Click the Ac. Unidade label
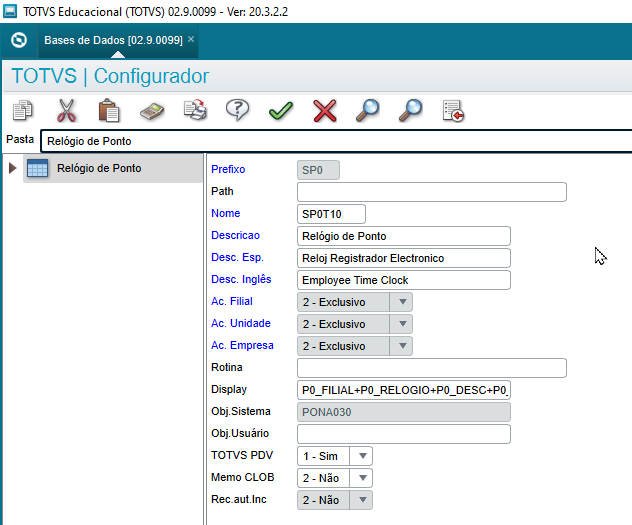This screenshot has height=525, width=632. pos(241,323)
